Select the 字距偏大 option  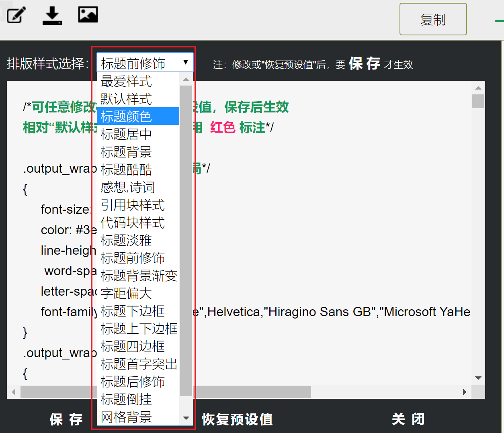pos(138,293)
